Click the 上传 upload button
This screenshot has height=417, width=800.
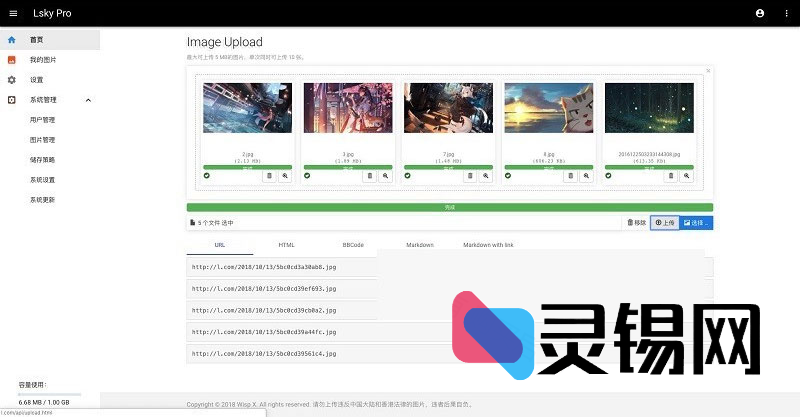tap(665, 223)
